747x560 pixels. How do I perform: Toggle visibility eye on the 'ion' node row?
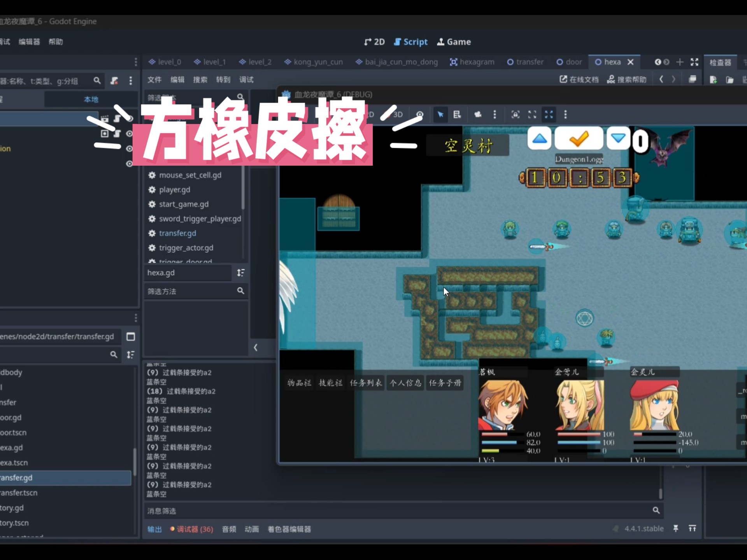pos(129,149)
